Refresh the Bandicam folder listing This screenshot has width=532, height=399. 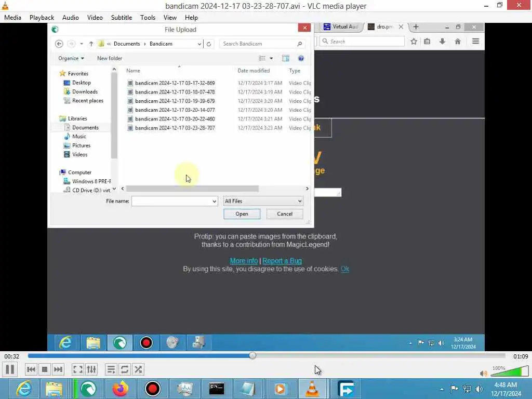tap(209, 44)
